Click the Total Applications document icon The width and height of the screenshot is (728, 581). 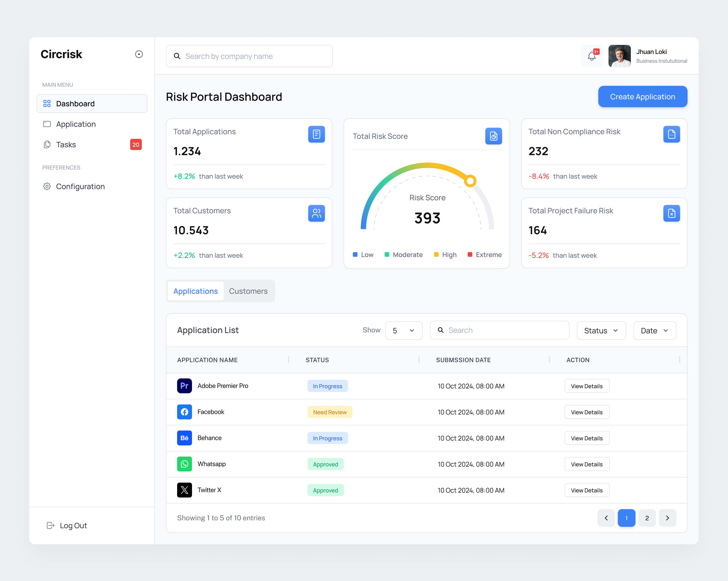pos(316,134)
